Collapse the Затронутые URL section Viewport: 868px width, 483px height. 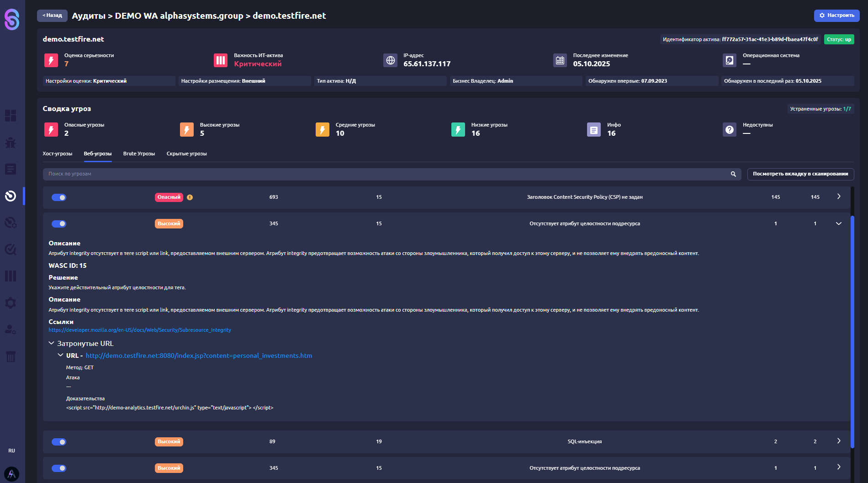pyautogui.click(x=52, y=343)
